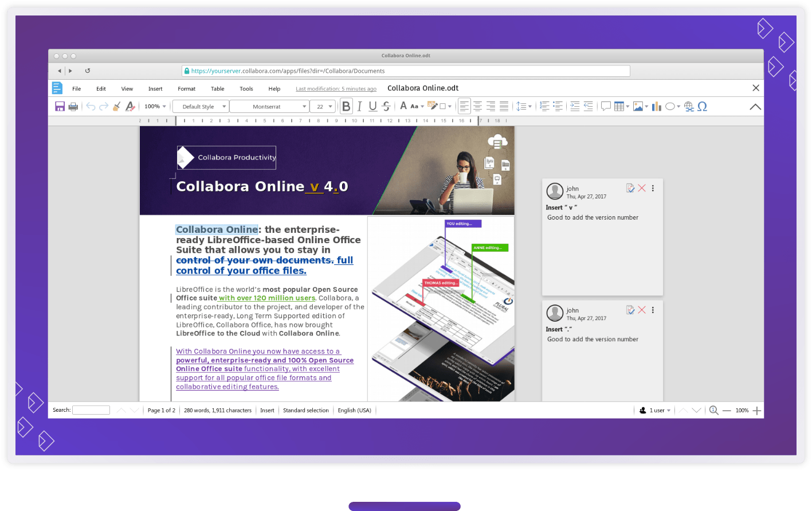
Task: Click the Last modification link
Action: pos(336,89)
